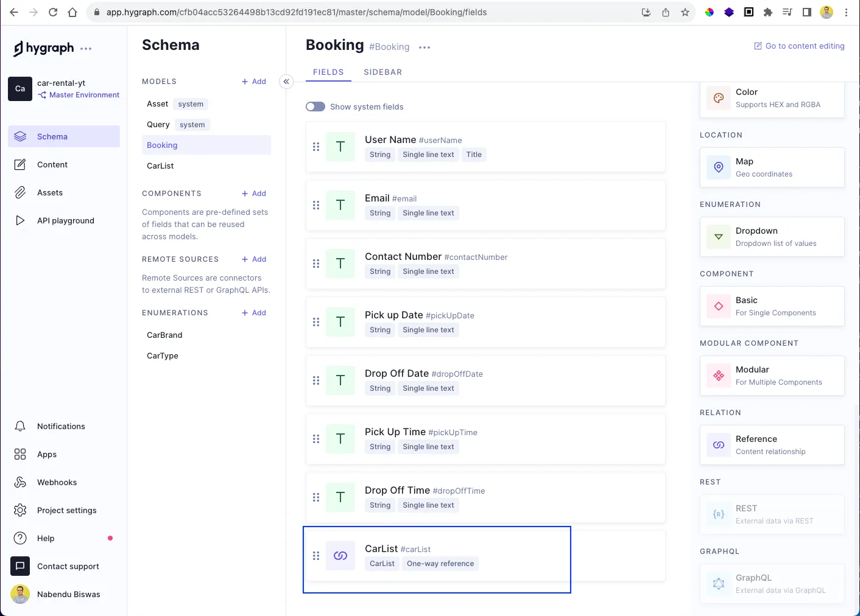Screen dimensions: 860x616
Task: Add a Dropdown enumeration field
Action: [772, 237]
